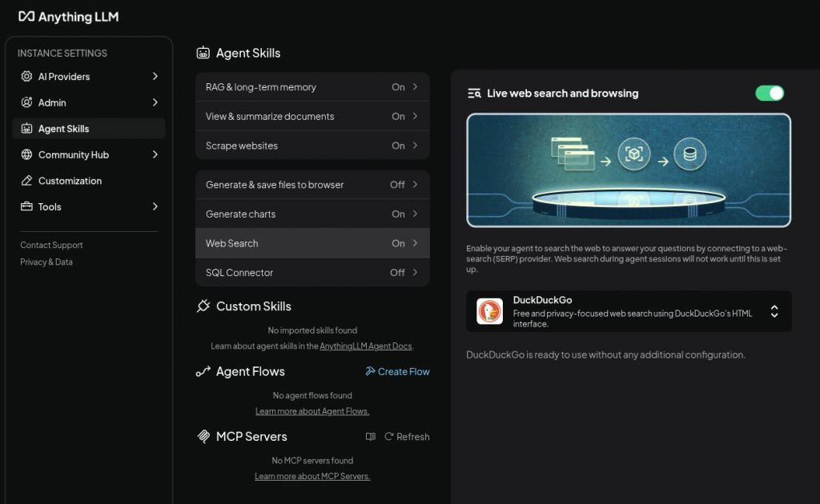This screenshot has height=504, width=820.
Task: Expand the Admin section chevron
Action: coord(155,102)
